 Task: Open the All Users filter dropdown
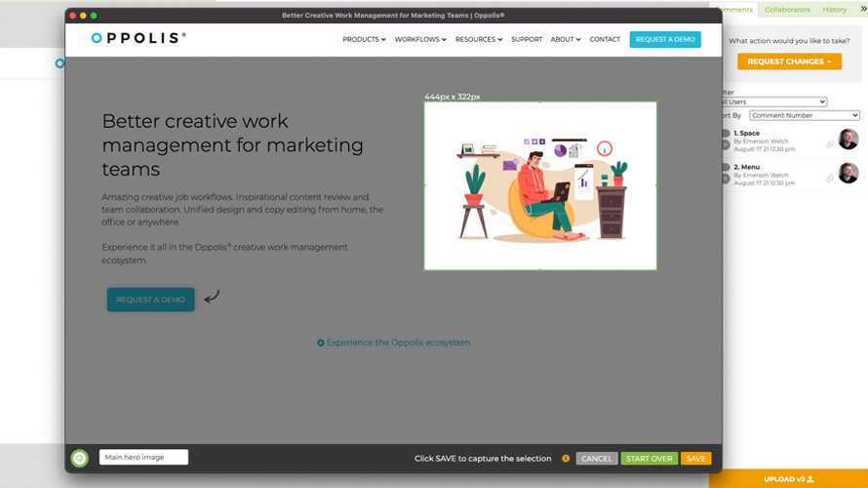tap(774, 102)
